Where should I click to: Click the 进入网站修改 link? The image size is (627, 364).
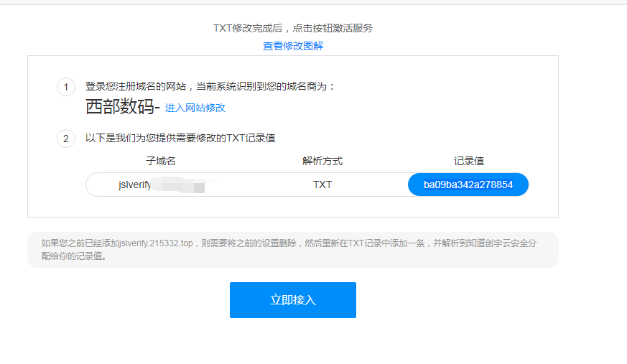click(195, 108)
